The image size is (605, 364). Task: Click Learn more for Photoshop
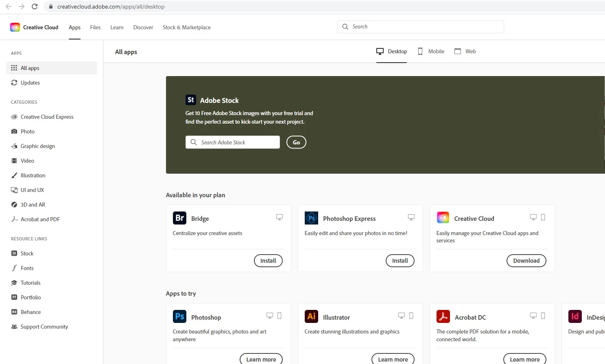pyautogui.click(x=261, y=359)
